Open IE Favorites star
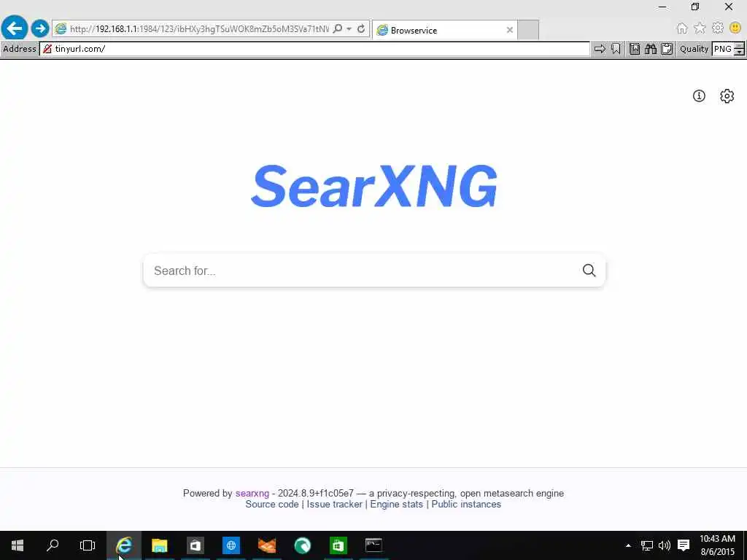This screenshot has width=747, height=560. [700, 28]
